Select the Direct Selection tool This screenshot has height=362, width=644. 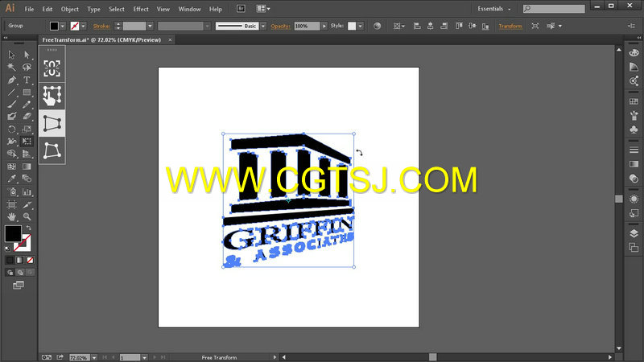27,55
